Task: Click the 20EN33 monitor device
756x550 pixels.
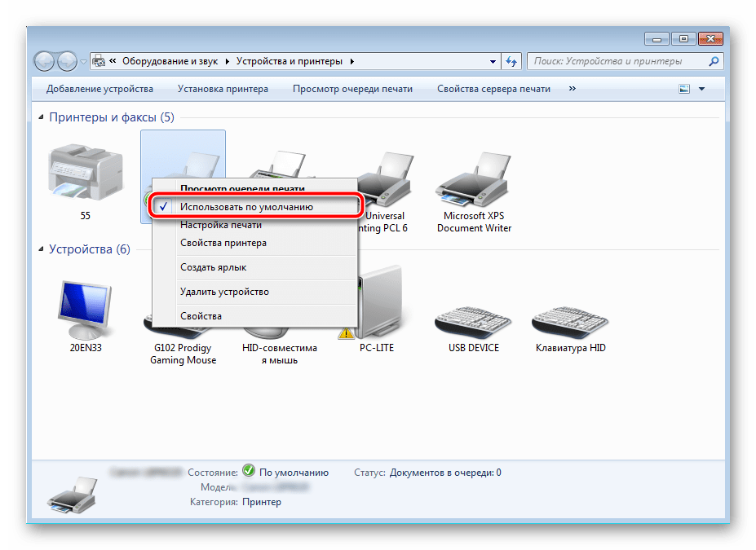Action: coord(86,314)
